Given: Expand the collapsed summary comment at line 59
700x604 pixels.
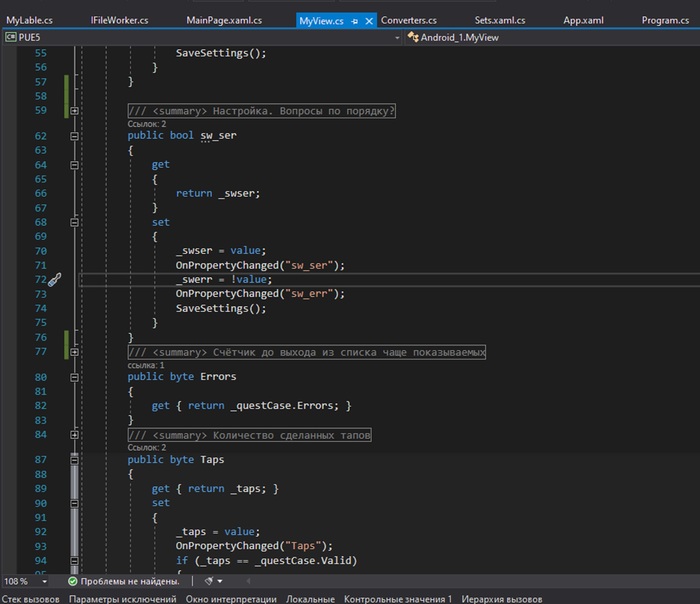Looking at the screenshot, I should (x=75, y=111).
